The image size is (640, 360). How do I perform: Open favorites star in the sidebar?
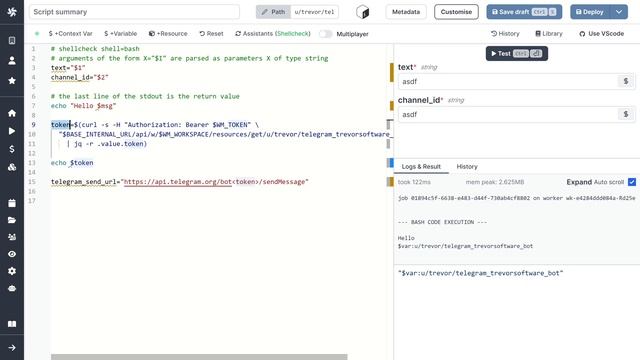(x=12, y=81)
